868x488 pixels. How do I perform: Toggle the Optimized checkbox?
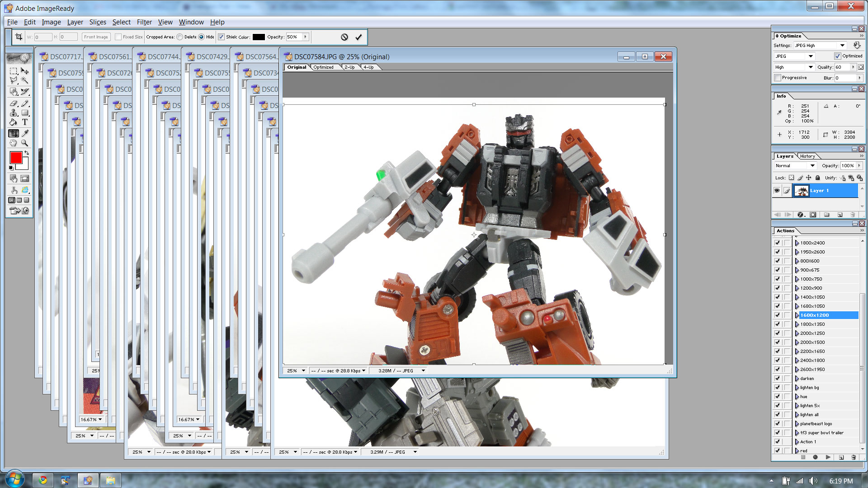[x=838, y=56]
